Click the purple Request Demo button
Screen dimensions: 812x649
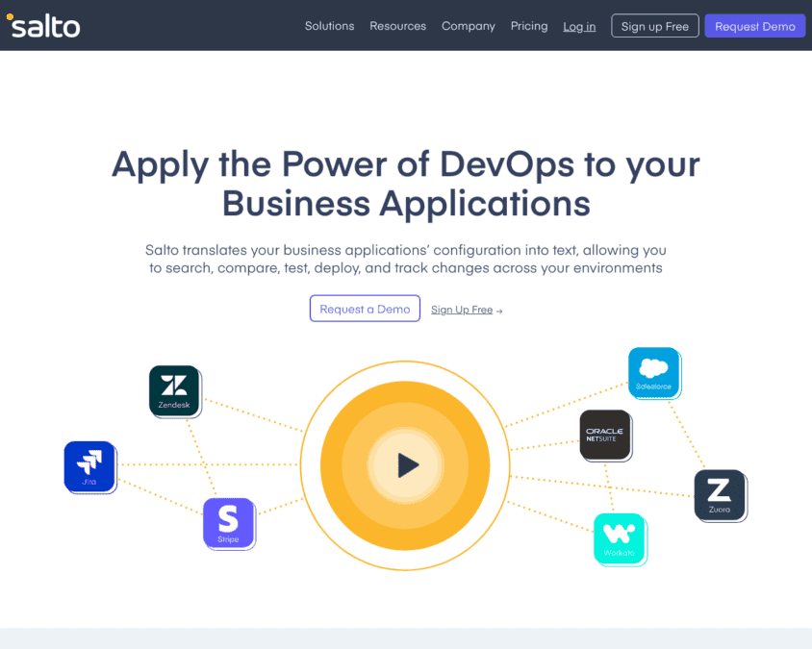tap(754, 26)
